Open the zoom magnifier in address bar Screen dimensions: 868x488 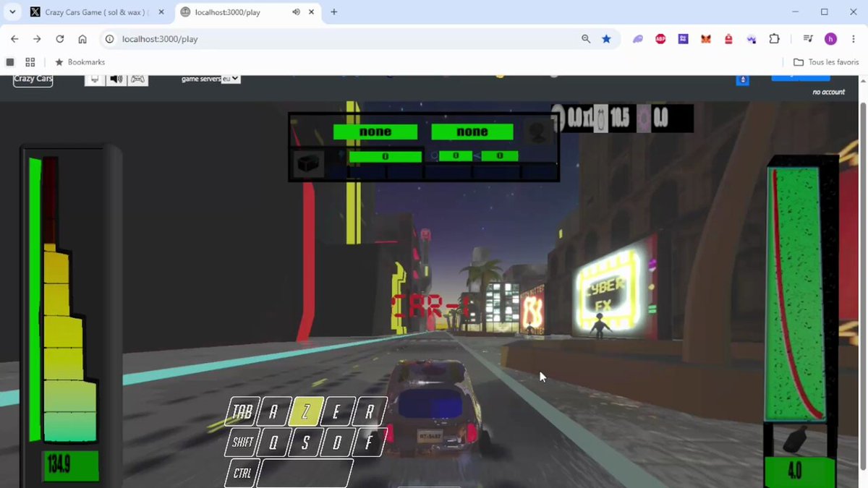586,39
